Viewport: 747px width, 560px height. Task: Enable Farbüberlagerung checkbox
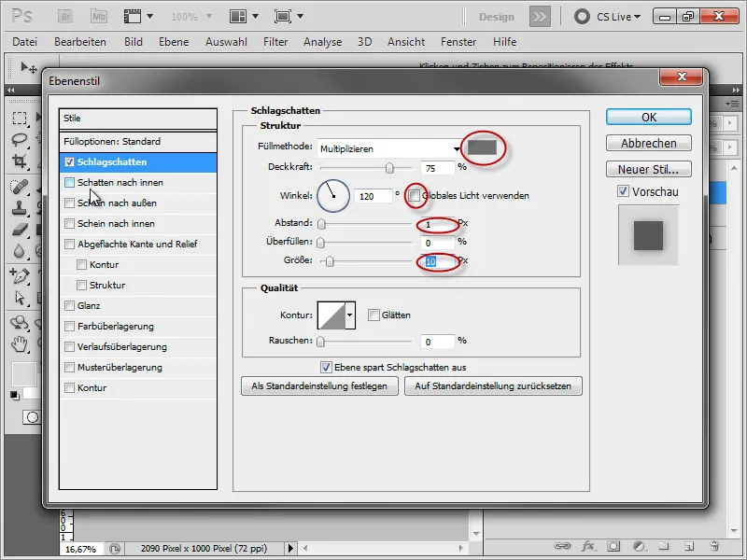click(69, 326)
